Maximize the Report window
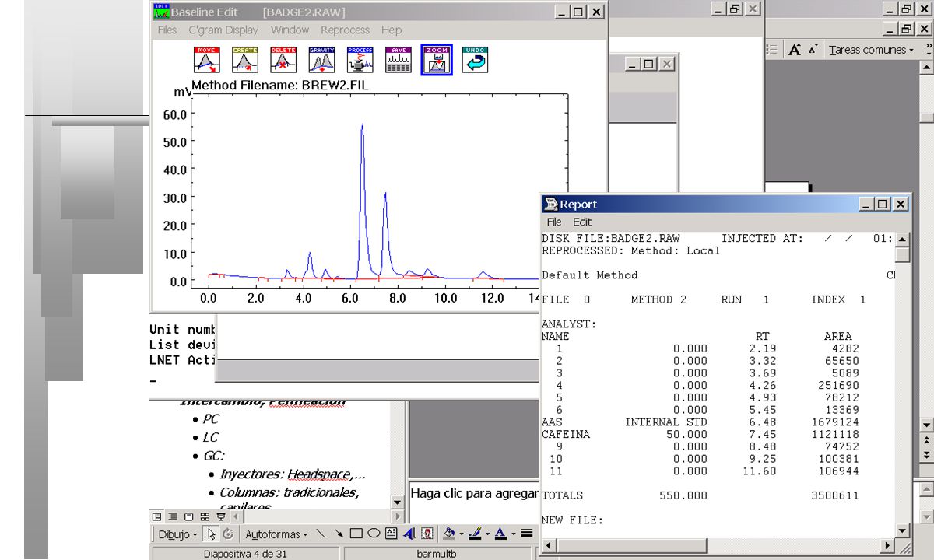The height and width of the screenshot is (560, 934). click(x=883, y=205)
